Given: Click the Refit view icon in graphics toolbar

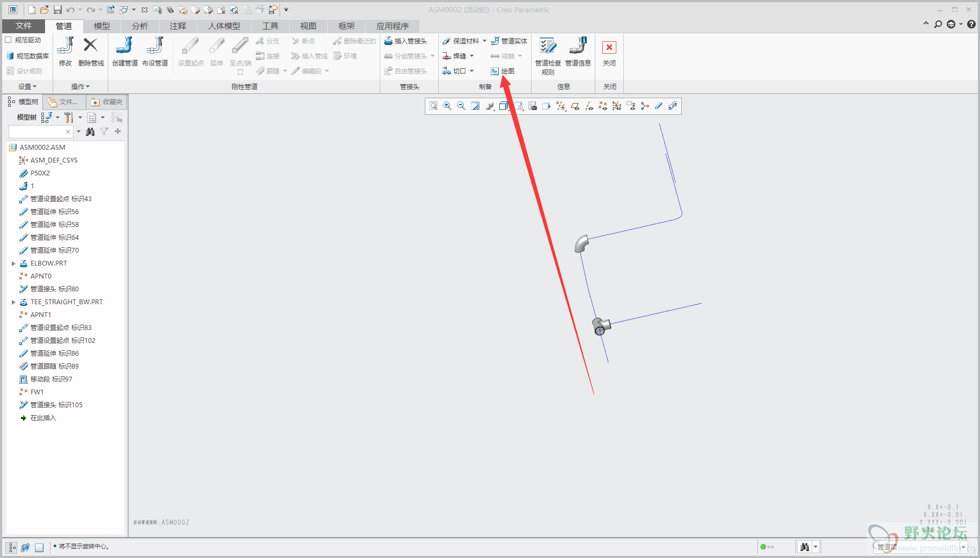Looking at the screenshot, I should click(433, 106).
